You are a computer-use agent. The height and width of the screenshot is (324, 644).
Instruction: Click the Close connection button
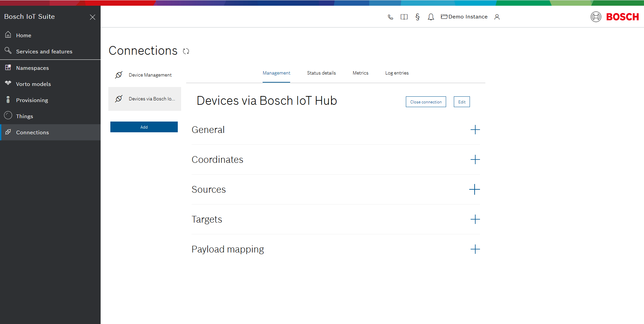[426, 102]
